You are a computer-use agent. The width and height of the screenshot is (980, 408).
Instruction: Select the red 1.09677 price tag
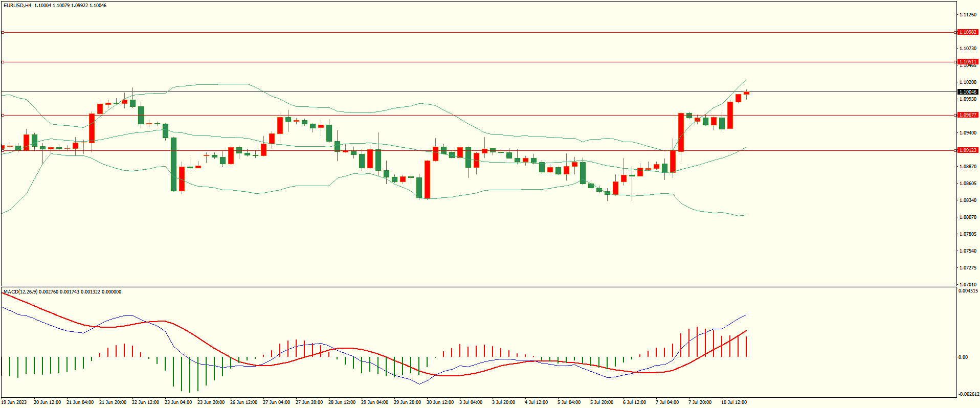pyautogui.click(x=967, y=115)
